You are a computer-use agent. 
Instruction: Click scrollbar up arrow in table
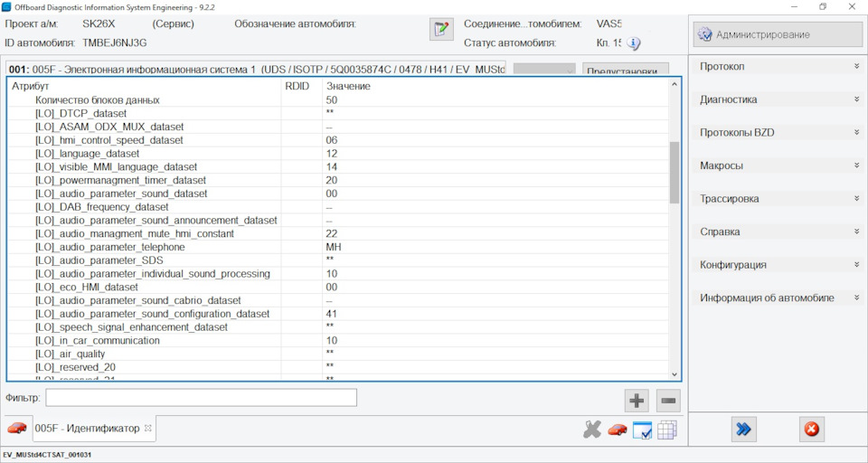pyautogui.click(x=674, y=85)
